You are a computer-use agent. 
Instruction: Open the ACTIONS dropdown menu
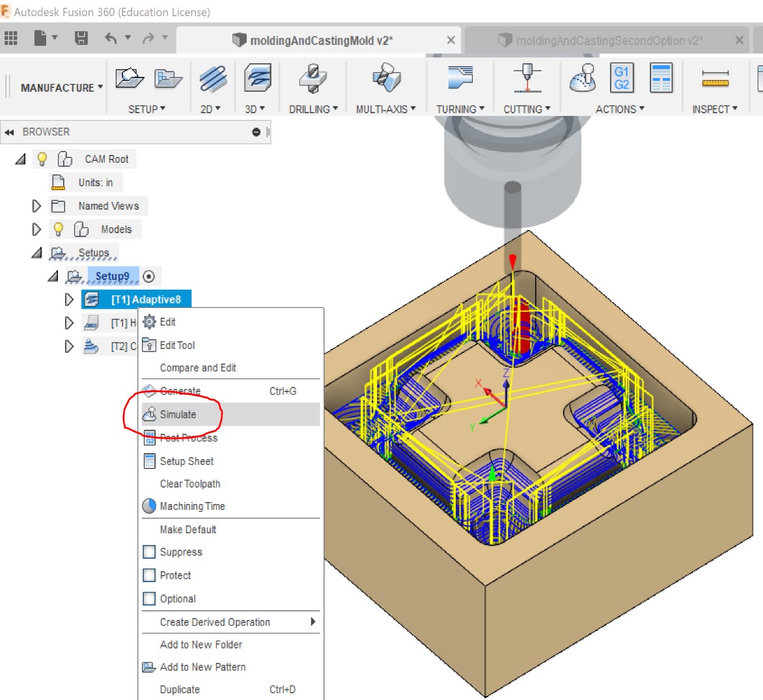620,109
